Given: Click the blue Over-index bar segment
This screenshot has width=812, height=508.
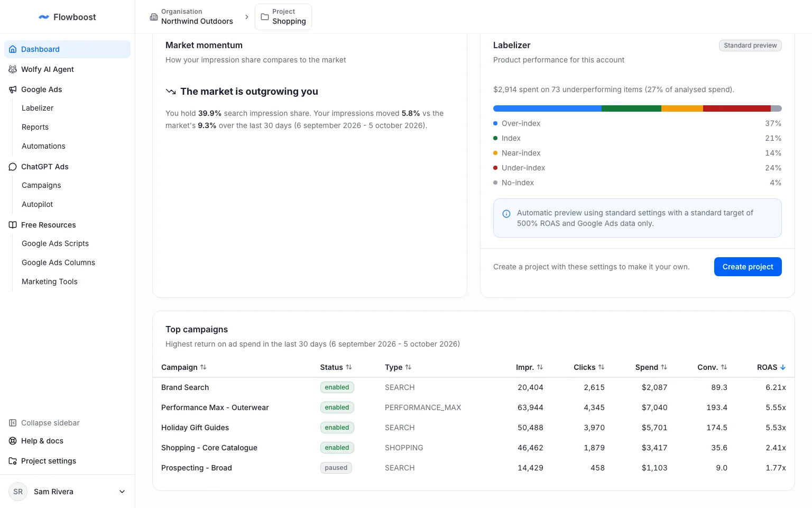Looking at the screenshot, I should (547, 108).
